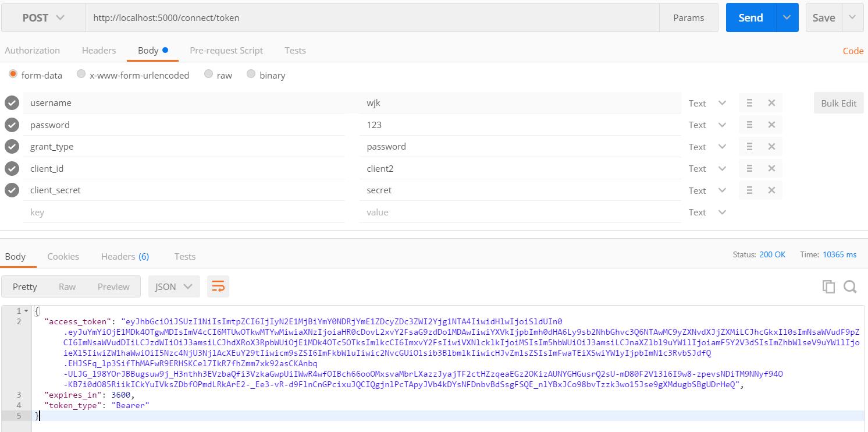Open the Cookies tab in the response panel
The image size is (868, 432).
(63, 256)
